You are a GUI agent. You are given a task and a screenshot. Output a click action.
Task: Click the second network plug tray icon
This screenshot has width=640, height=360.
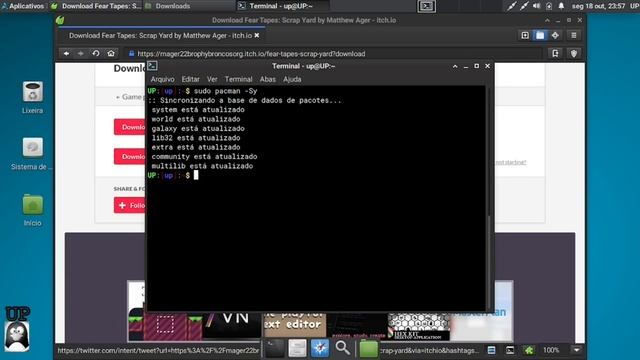[524, 6]
